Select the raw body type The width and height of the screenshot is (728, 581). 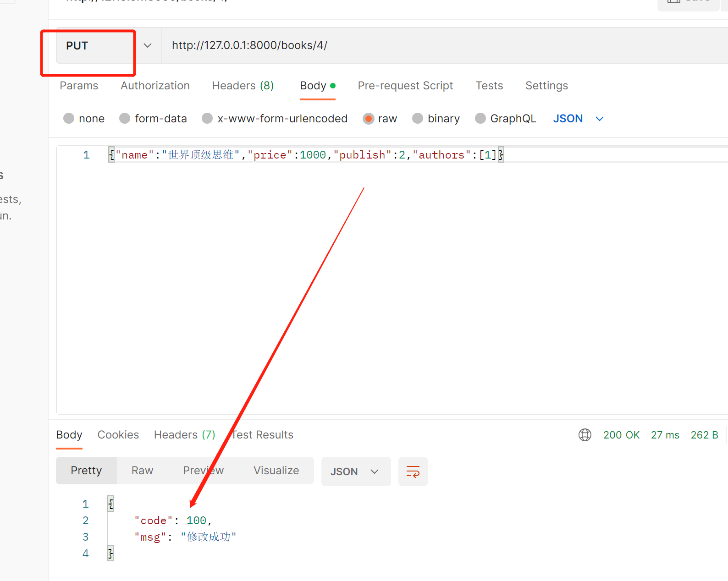click(x=380, y=119)
